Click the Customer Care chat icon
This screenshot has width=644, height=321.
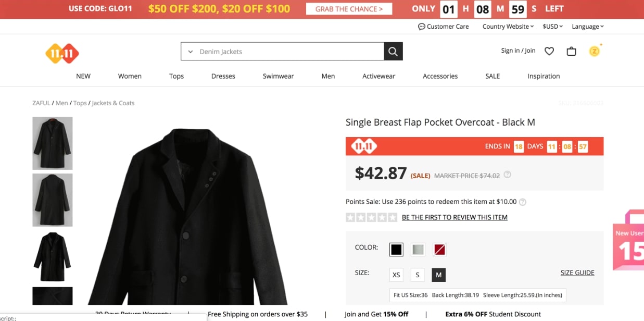pos(422,27)
